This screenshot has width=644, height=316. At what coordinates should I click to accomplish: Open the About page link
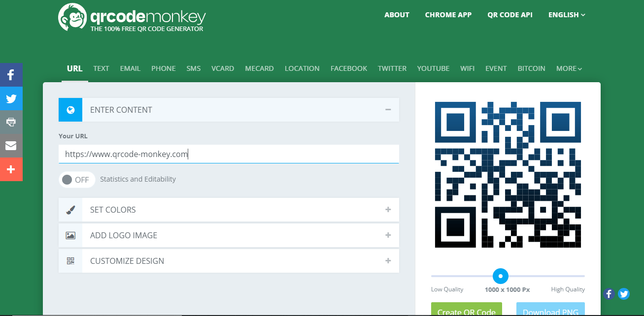pos(397,15)
